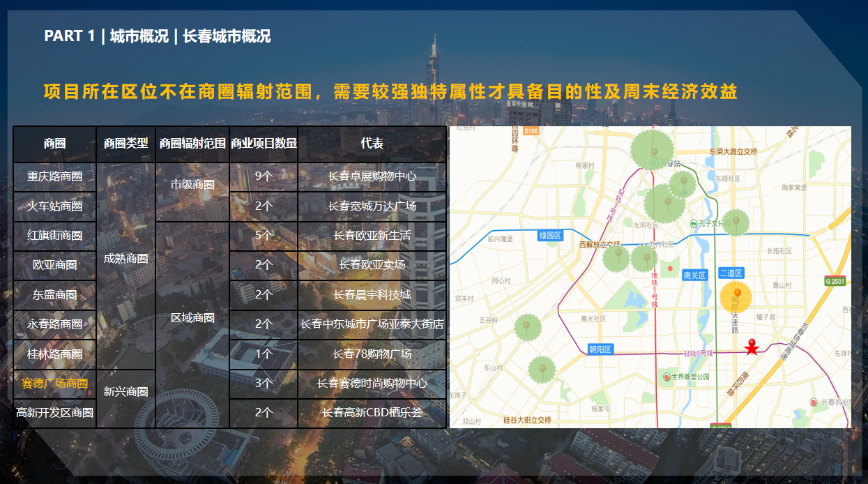
Task: Click the 商圈辐射范围 column header
Action: tap(192, 144)
